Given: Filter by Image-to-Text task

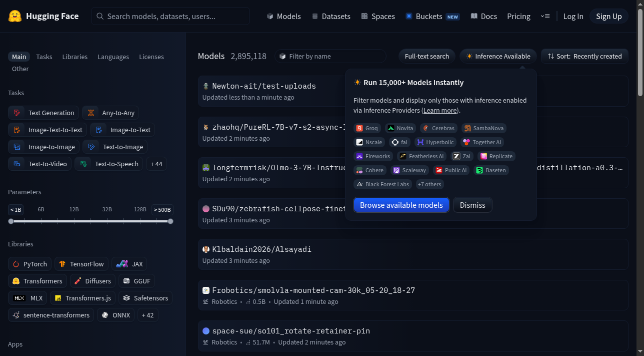Looking at the screenshot, I should (122, 130).
